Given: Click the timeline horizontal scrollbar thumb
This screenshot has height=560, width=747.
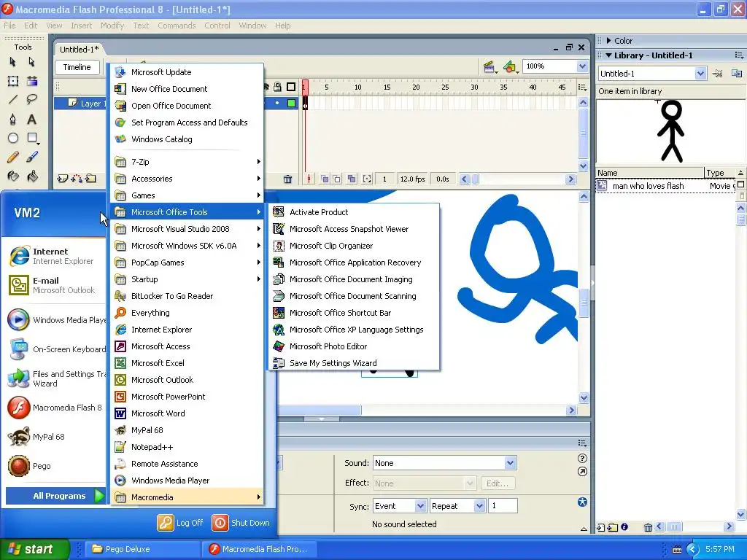Looking at the screenshot, I should (x=475, y=179).
